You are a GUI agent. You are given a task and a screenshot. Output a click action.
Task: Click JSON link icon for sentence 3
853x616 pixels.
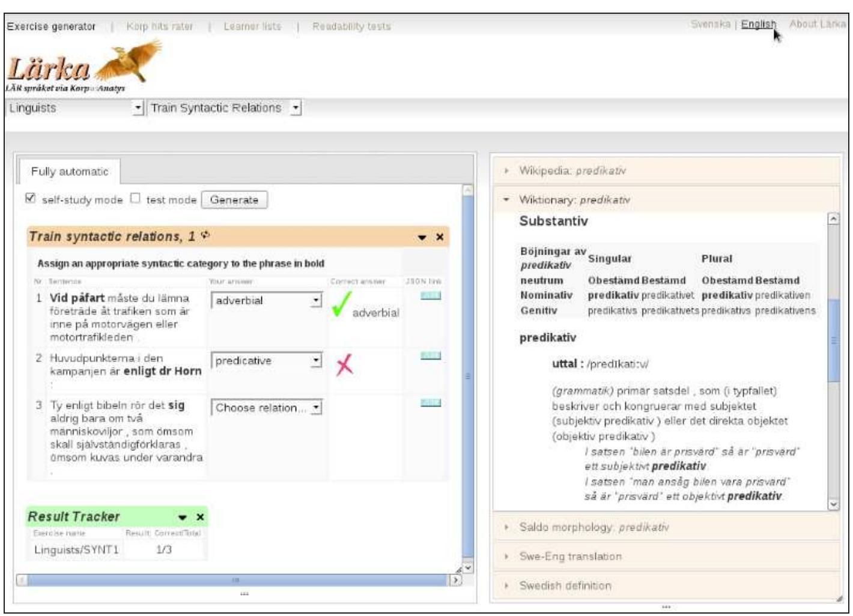tap(431, 402)
